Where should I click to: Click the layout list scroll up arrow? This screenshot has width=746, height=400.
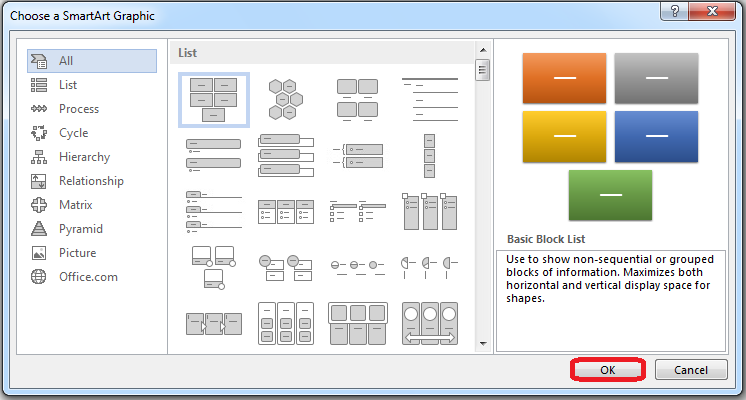click(x=482, y=50)
